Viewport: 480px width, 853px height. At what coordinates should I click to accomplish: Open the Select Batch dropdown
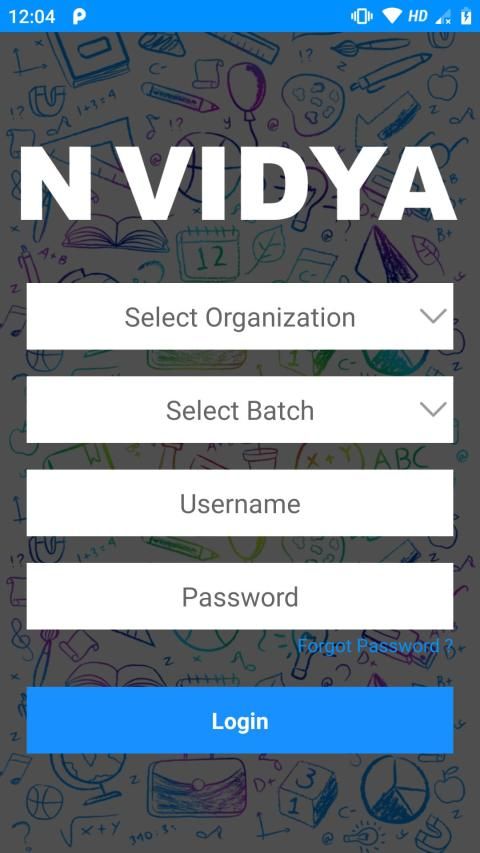click(239, 410)
